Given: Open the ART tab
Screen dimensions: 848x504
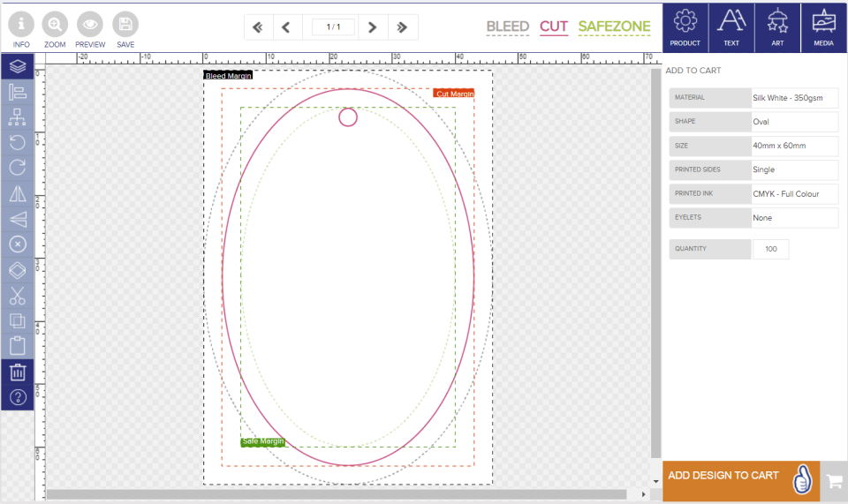Looking at the screenshot, I should coord(777,28).
